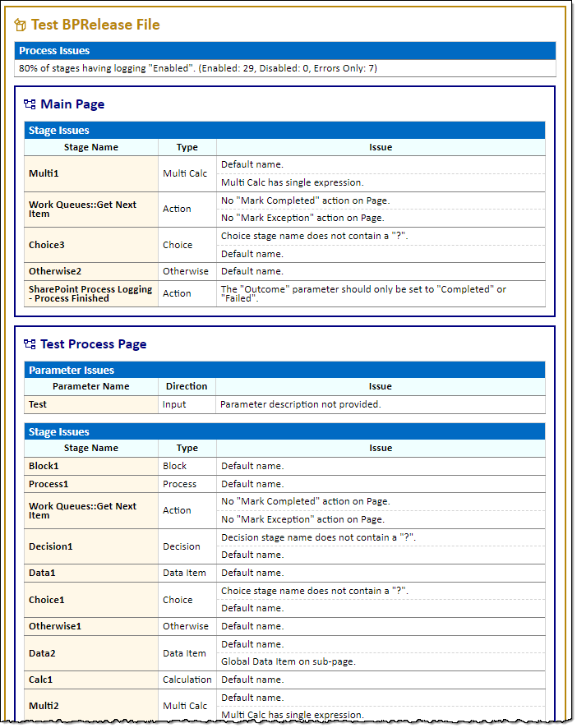Click the Otherwise2 stage name
This screenshot has height=728, width=577.
click(x=55, y=271)
